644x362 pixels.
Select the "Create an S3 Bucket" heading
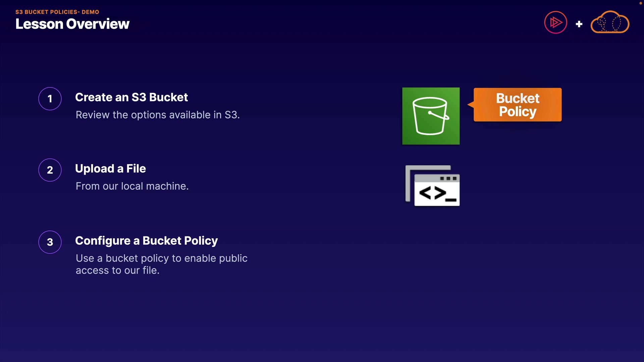(x=131, y=97)
